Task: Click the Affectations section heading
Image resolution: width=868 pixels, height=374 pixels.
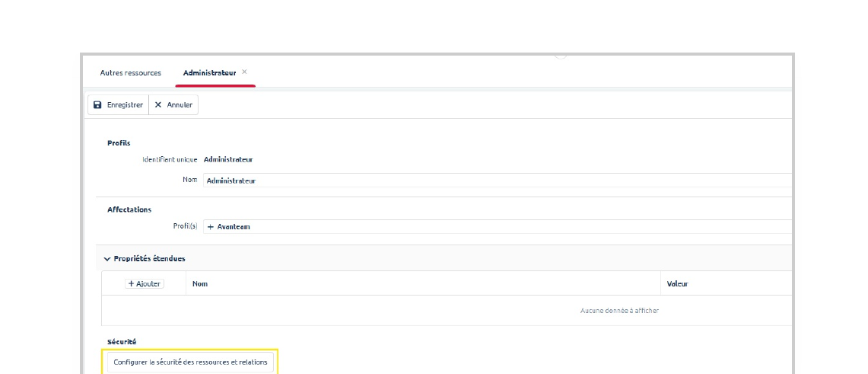Action: click(x=129, y=209)
